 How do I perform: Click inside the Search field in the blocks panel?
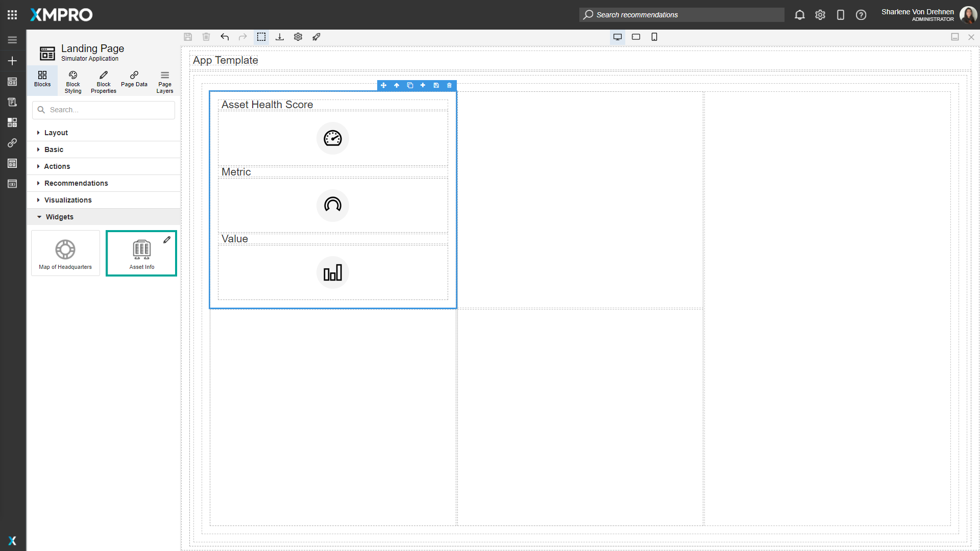coord(103,110)
